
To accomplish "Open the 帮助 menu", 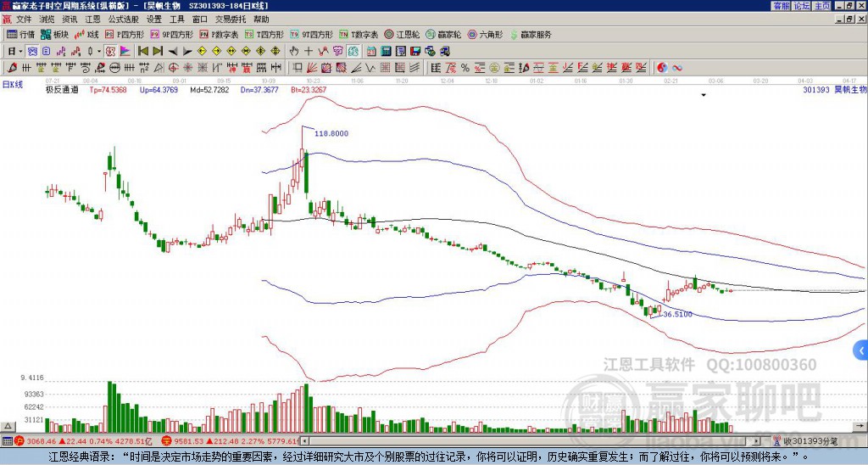I will click(261, 20).
